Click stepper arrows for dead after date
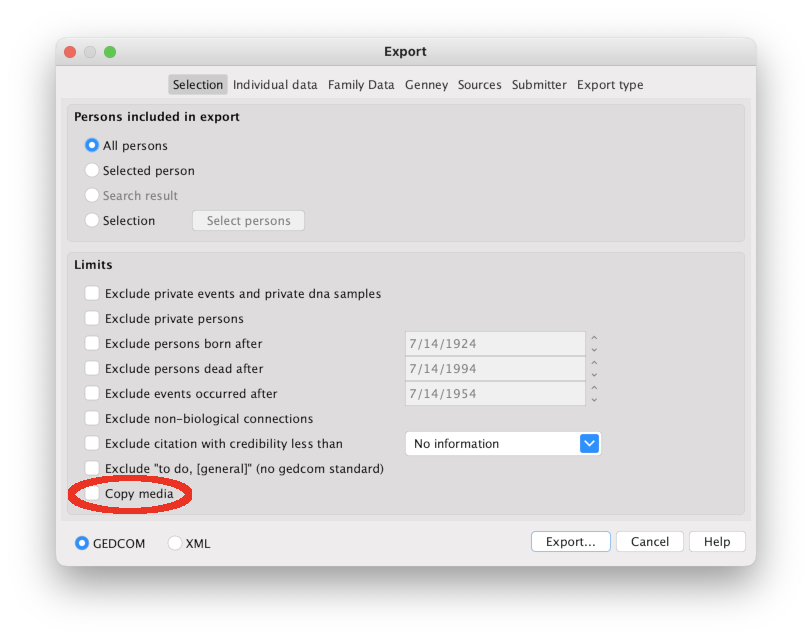The width and height of the screenshot is (812, 640). pyautogui.click(x=594, y=369)
